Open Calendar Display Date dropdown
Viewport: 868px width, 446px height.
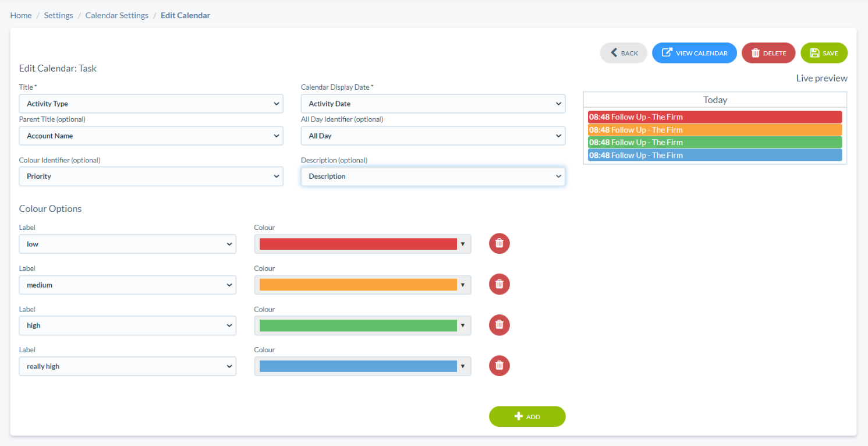pyautogui.click(x=433, y=104)
